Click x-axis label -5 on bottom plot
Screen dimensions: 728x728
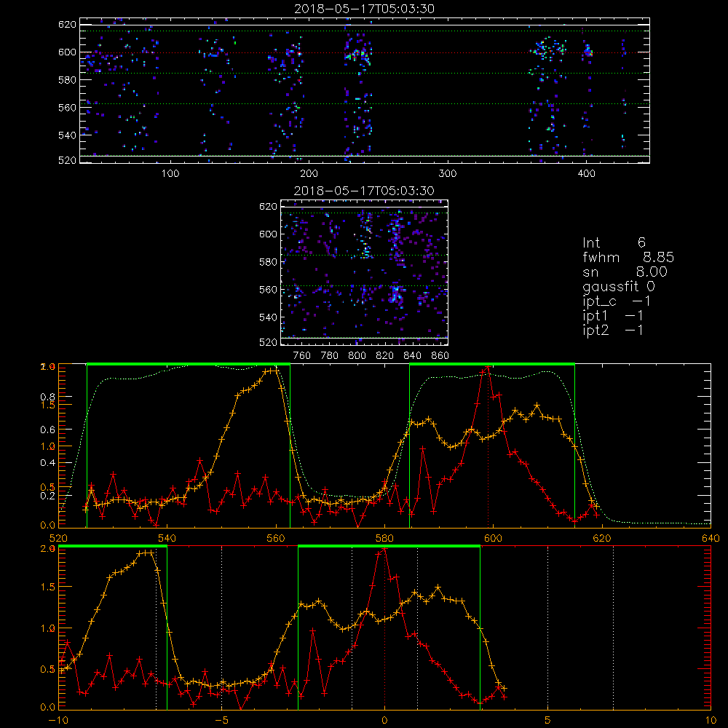221,720
